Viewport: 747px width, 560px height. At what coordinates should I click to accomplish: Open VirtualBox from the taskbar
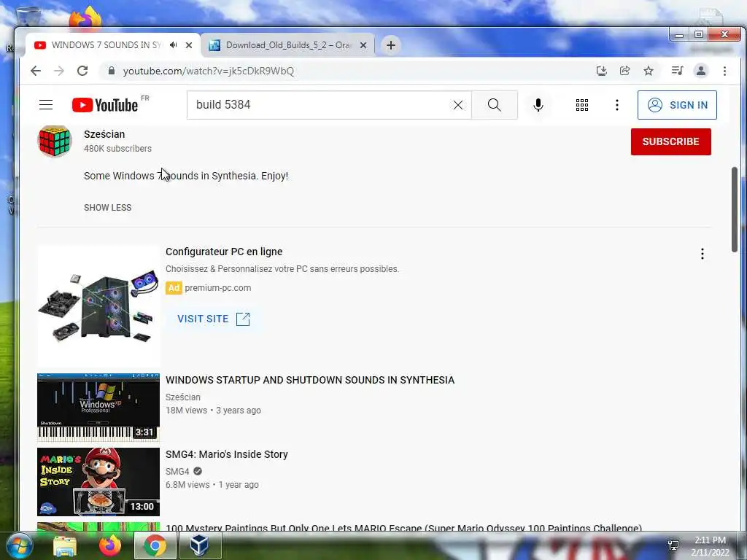coord(199,545)
